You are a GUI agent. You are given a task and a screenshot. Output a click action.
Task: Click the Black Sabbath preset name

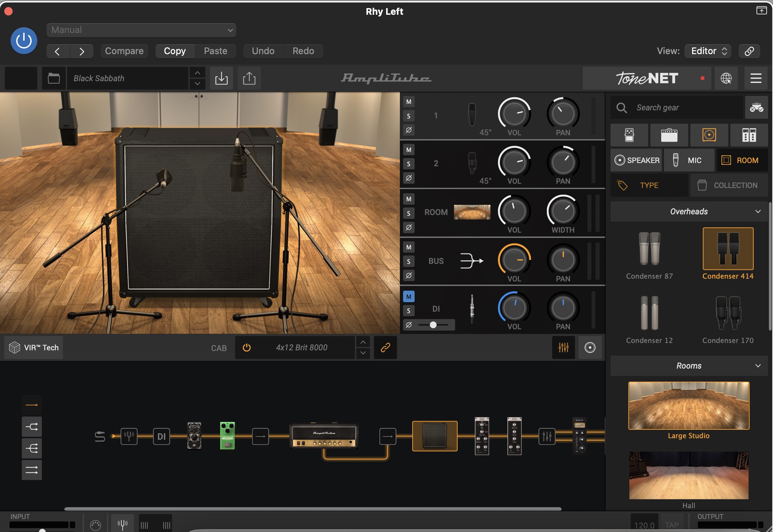pyautogui.click(x=128, y=78)
